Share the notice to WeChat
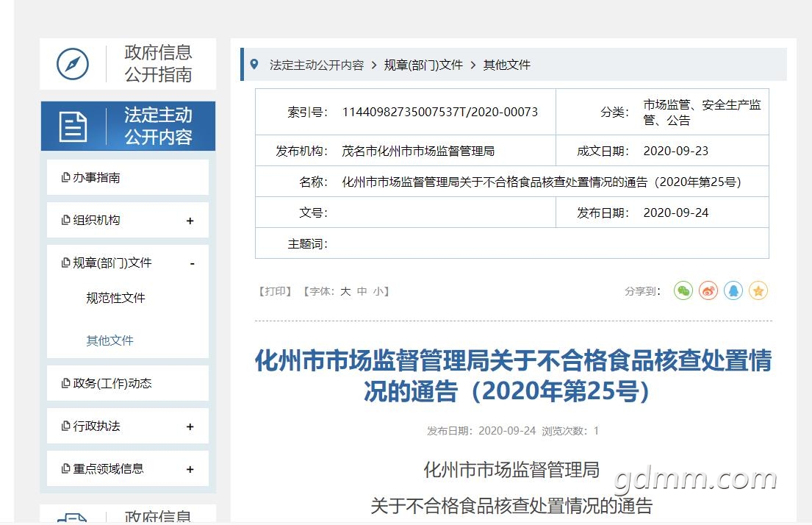The image size is (812, 525). 683,290
